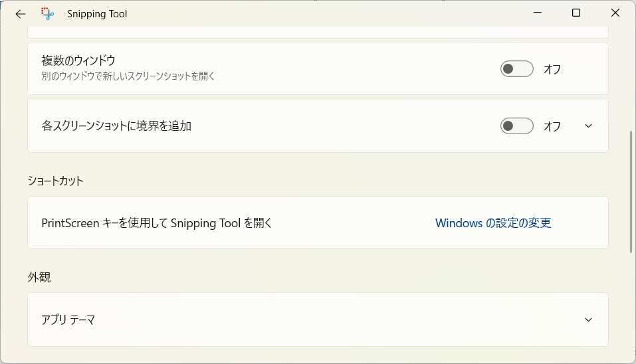This screenshot has height=364, width=636.
Task: Expand the アプリ テーマ chevron
Action: tap(588, 319)
